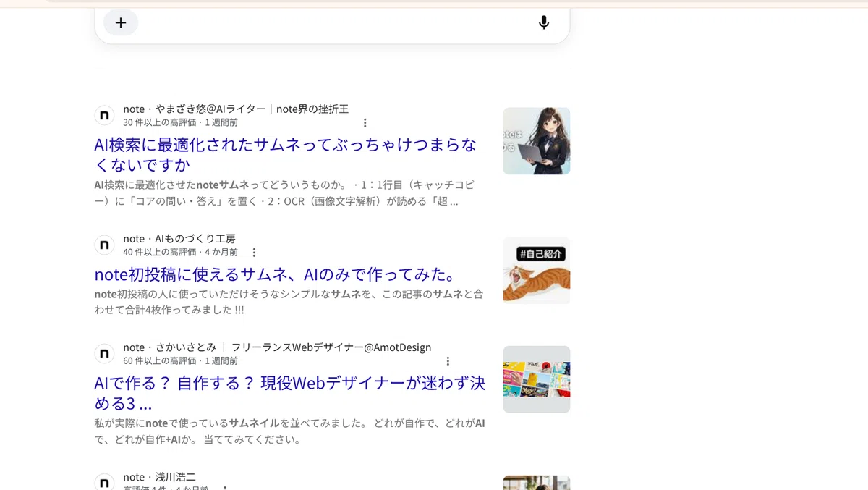Screen dimensions: 868x490
Task: Click 40 件以上の高評価 rating text
Action: click(x=161, y=253)
